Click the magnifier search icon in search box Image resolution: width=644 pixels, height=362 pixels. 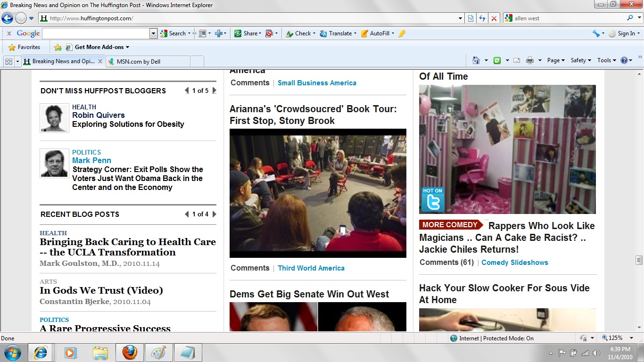click(x=630, y=18)
